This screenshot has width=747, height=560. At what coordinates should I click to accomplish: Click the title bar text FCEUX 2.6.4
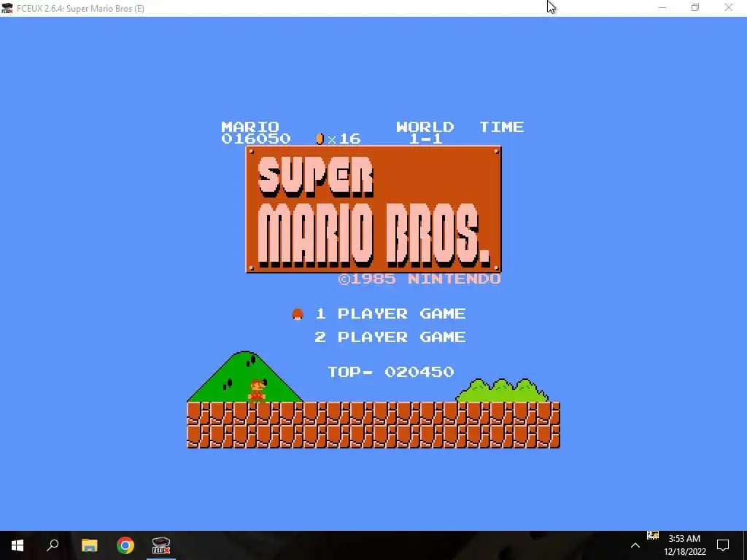80,9
